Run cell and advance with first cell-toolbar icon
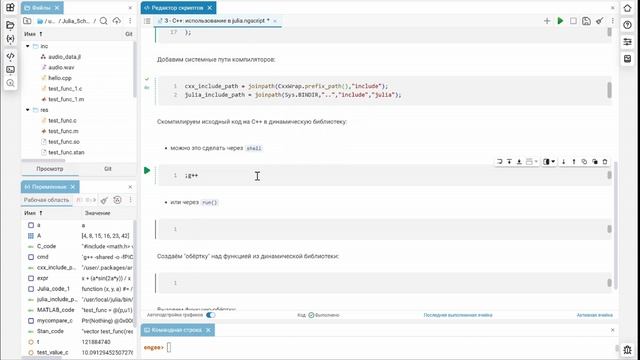The height and width of the screenshot is (360, 640). point(499,162)
